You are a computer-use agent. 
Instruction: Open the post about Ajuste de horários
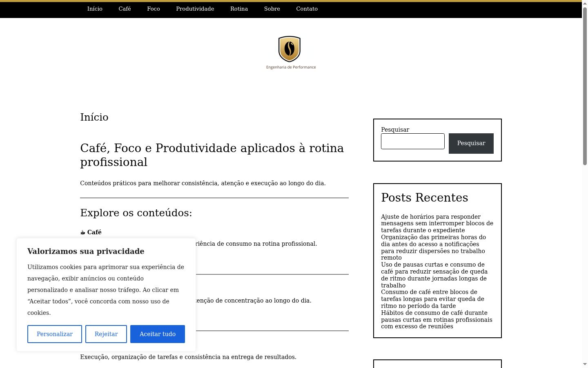click(x=437, y=223)
